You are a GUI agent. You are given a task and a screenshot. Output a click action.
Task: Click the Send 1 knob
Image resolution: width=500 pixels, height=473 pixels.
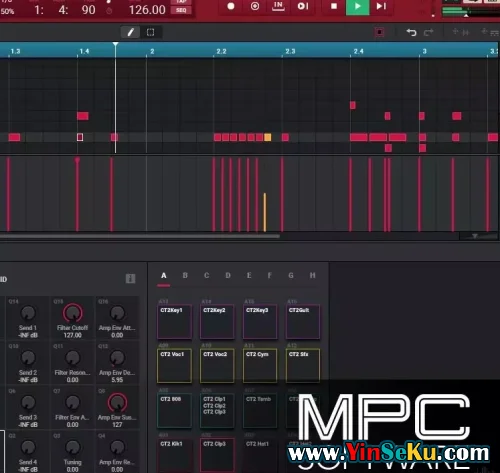[x=28, y=313]
